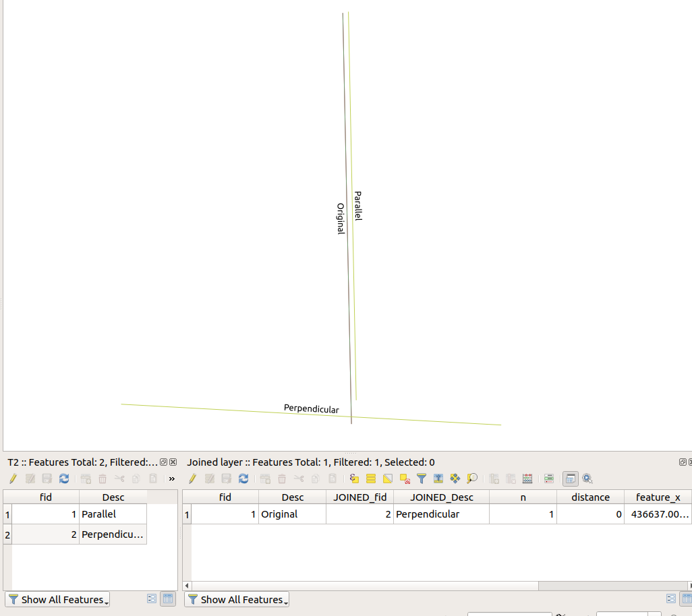Pan map to selected rows
This screenshot has width=692, height=616.
pos(455,479)
